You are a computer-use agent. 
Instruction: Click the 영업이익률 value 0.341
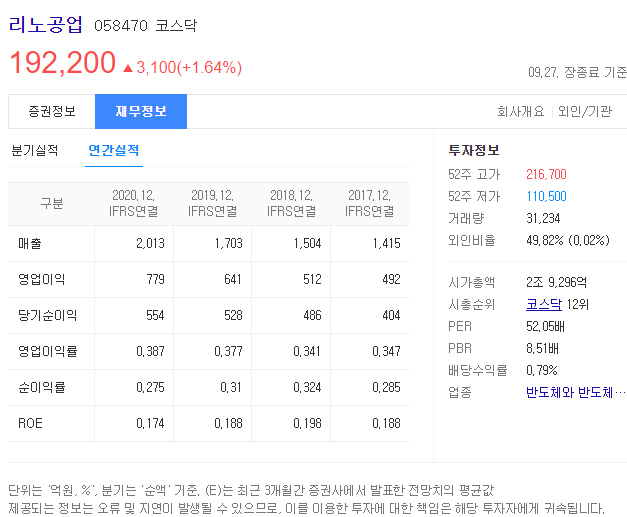point(307,351)
